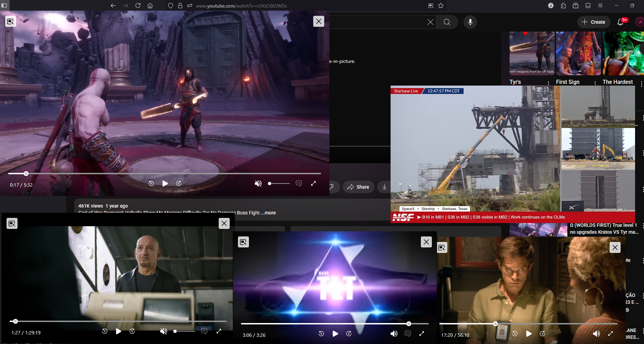Viewport: 644px width, 344px height.
Task: Click the volume slider in the 1:29:19 PiP video
Action: 184,331
